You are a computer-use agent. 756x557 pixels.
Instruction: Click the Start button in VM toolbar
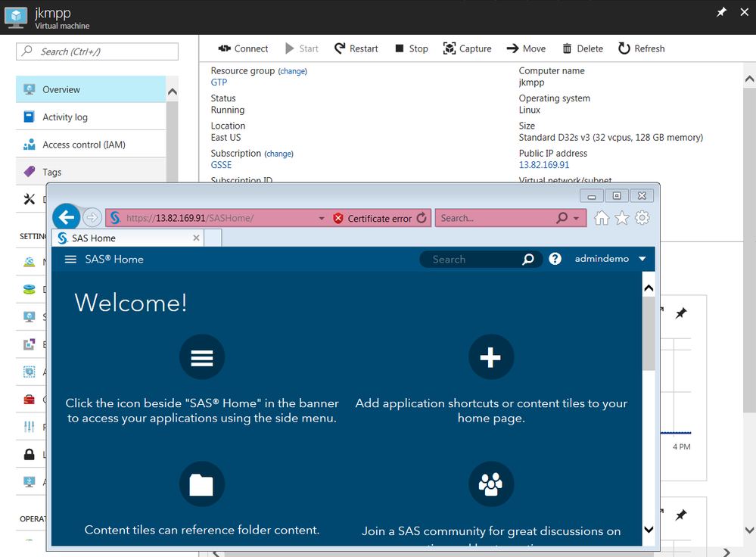click(x=302, y=48)
